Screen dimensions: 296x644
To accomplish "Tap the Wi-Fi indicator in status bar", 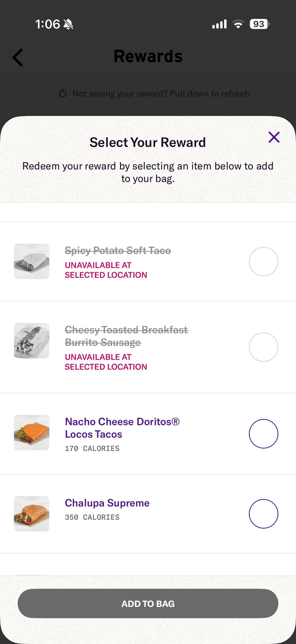I will [238, 24].
